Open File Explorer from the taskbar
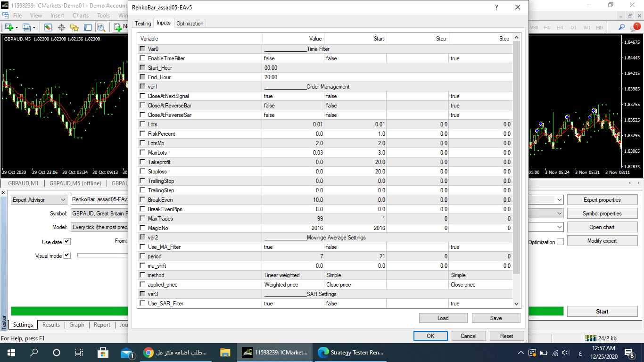The image size is (644, 362). 225,353
